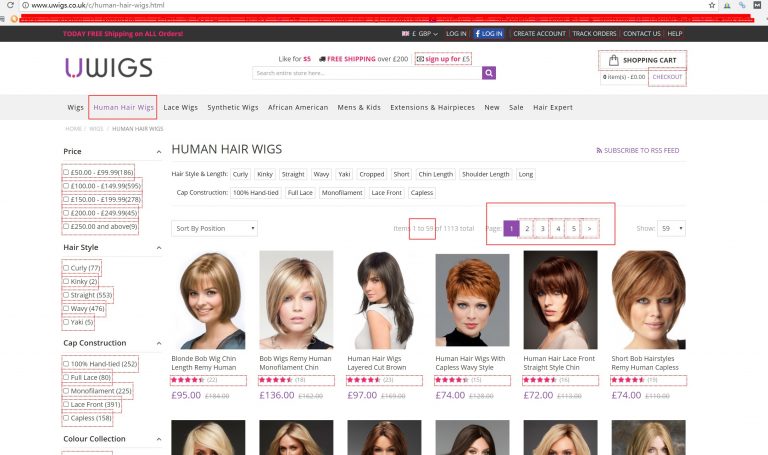
Task: Open the Show 59 items dropdown
Action: (x=671, y=228)
